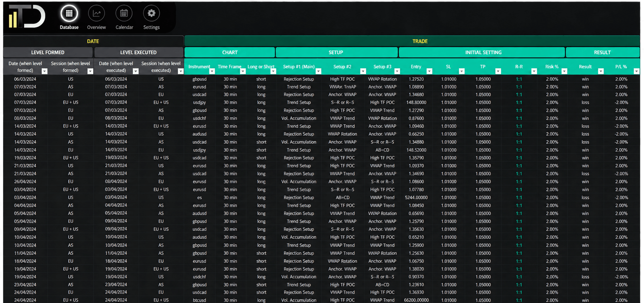The height and width of the screenshot is (303, 644).
Task: Open the Setup #1 (Main) filter dropdown
Action: (319, 71)
